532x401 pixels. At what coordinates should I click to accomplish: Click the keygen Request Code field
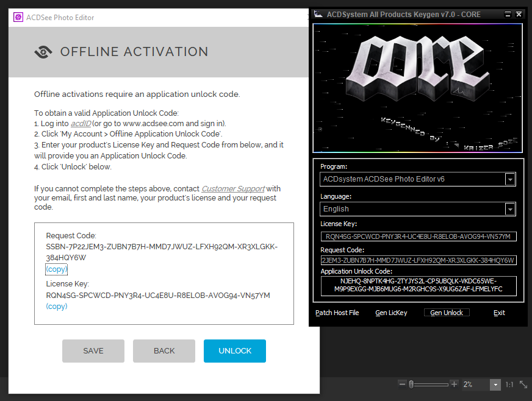(x=419, y=260)
